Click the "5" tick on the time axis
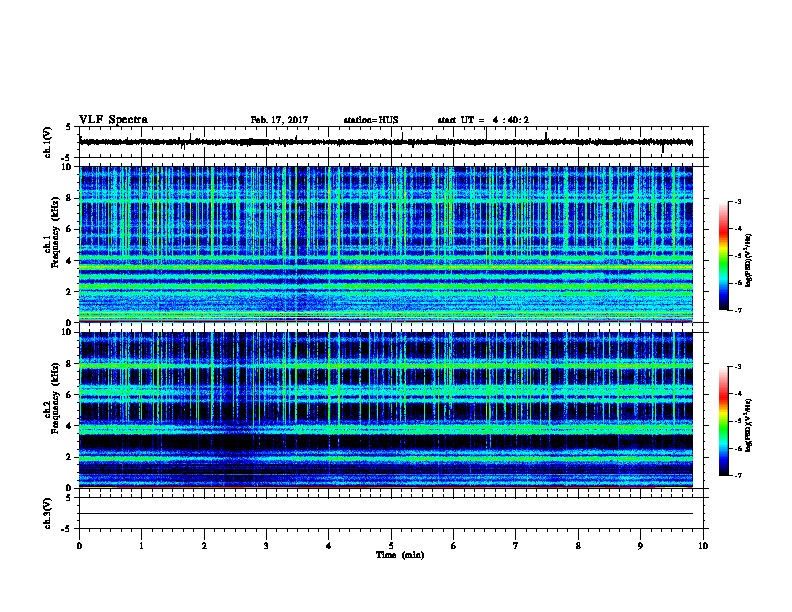Viewport: 792px width, 612px height. [x=391, y=546]
